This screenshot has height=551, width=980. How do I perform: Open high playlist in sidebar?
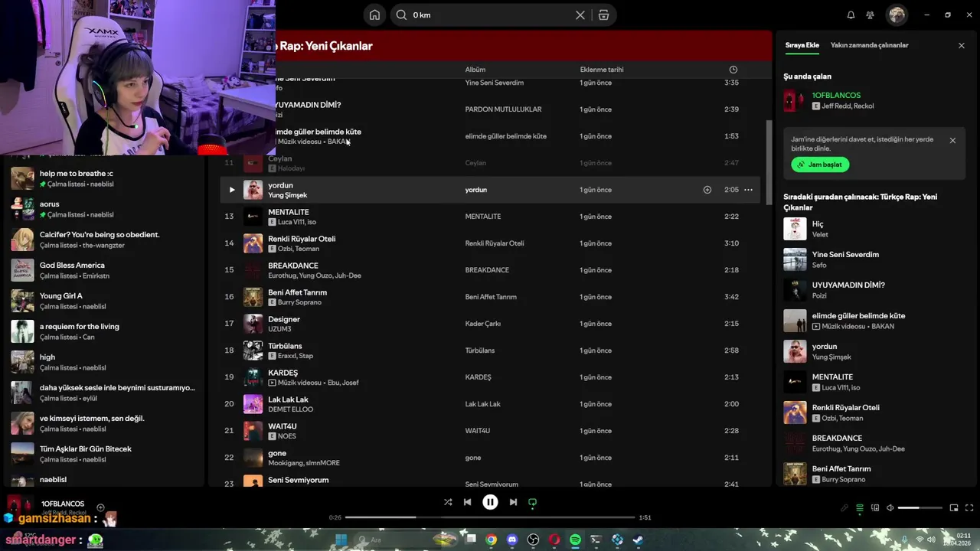(x=103, y=362)
